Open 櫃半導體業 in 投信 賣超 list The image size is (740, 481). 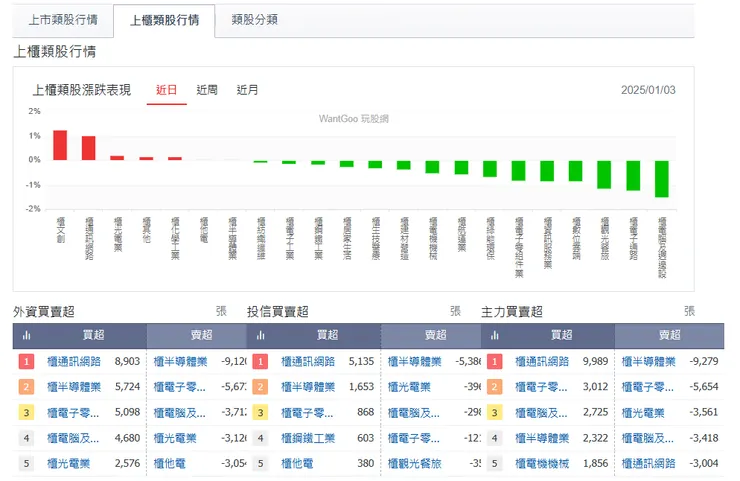tap(415, 362)
